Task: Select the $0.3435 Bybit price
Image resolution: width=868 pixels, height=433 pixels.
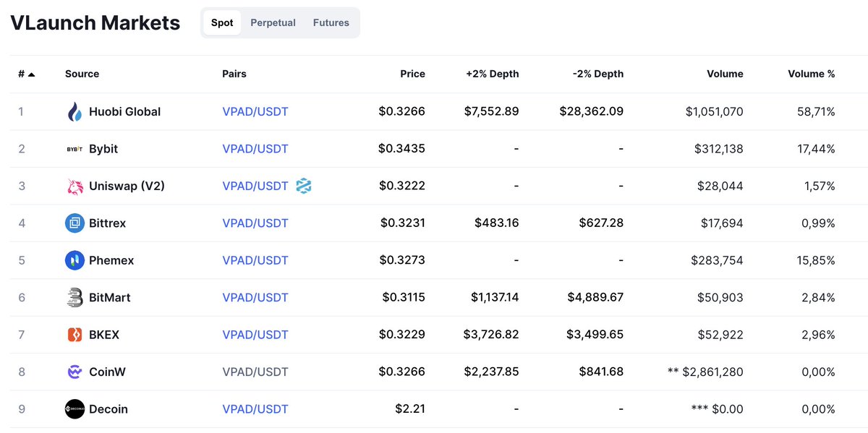Action: coord(401,149)
